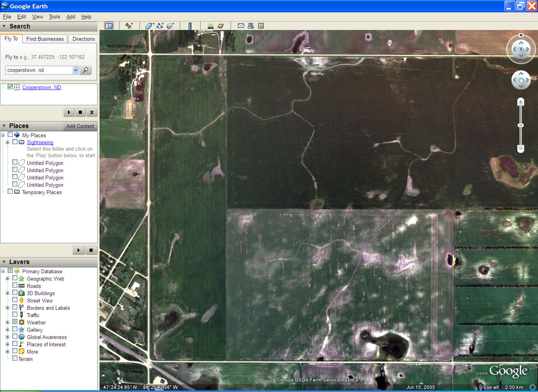538x392 pixels.
Task: Switch to Find Businesses tab
Action: click(x=45, y=39)
